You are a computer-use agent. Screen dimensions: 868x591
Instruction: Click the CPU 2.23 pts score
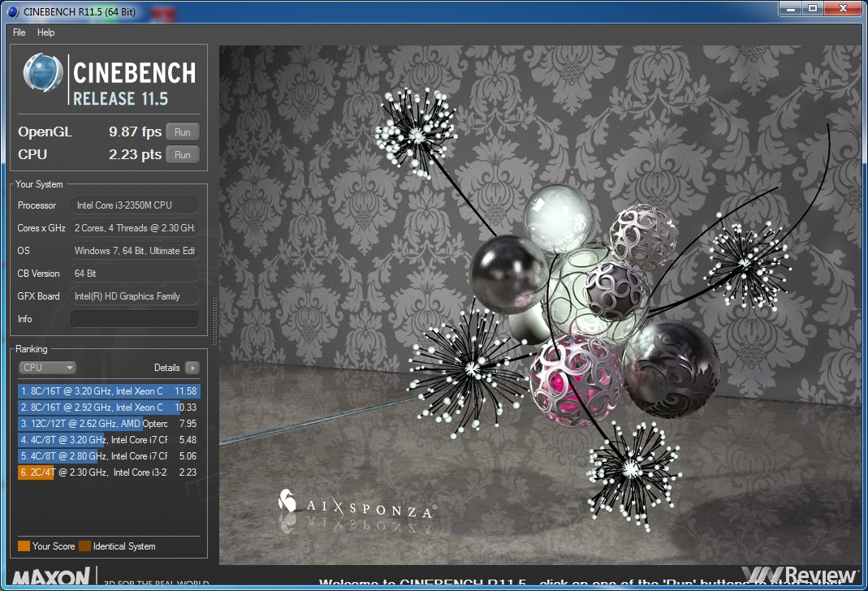[x=135, y=154]
